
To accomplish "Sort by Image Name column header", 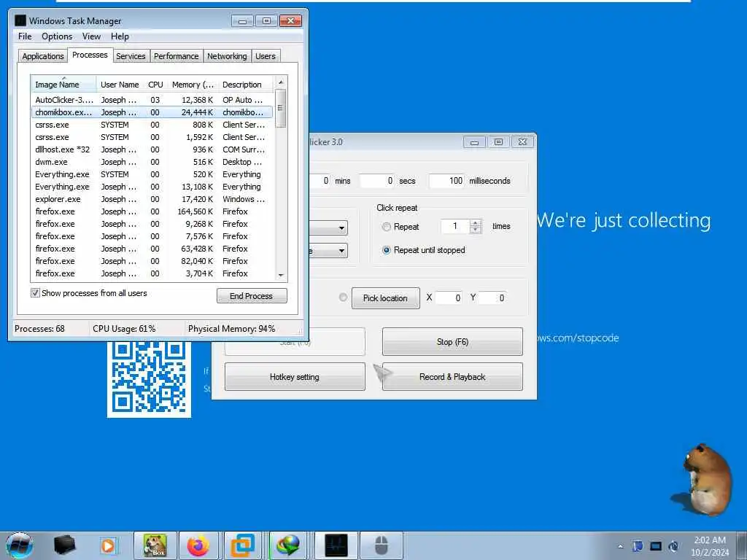I will pyautogui.click(x=63, y=85).
